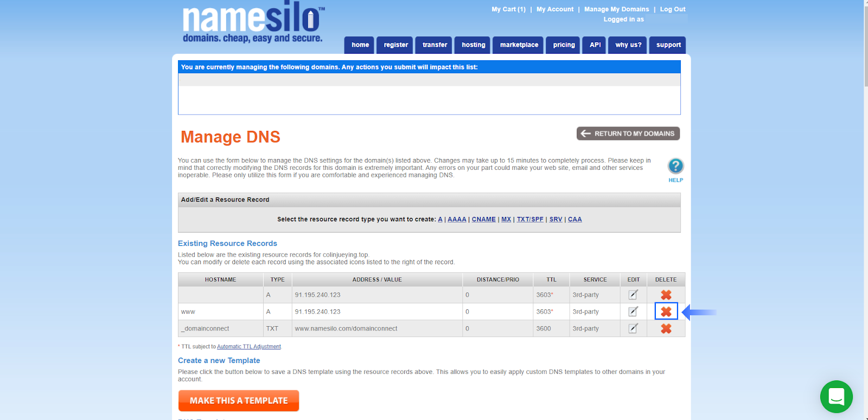This screenshot has height=420, width=868.
Task: Click the NameSilo logo
Action: [x=253, y=23]
